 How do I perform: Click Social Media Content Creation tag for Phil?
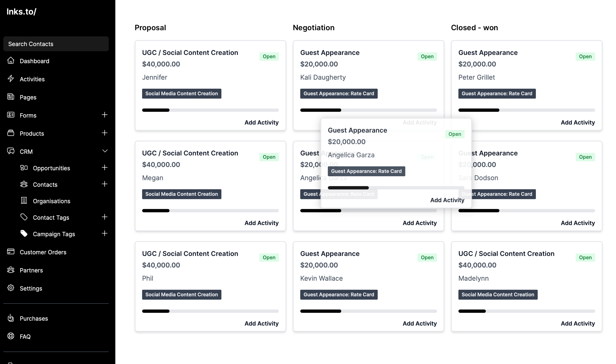182,294
